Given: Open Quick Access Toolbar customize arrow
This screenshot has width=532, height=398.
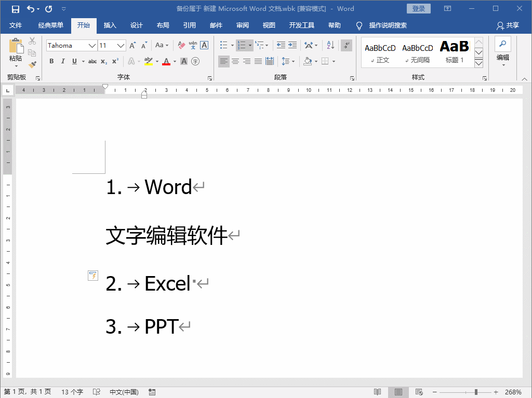Looking at the screenshot, I should pos(64,9).
